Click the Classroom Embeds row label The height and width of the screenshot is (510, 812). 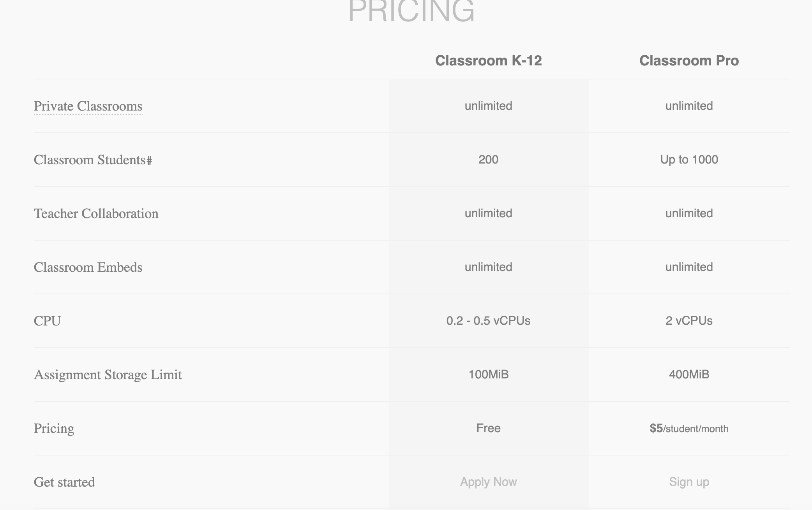88,267
